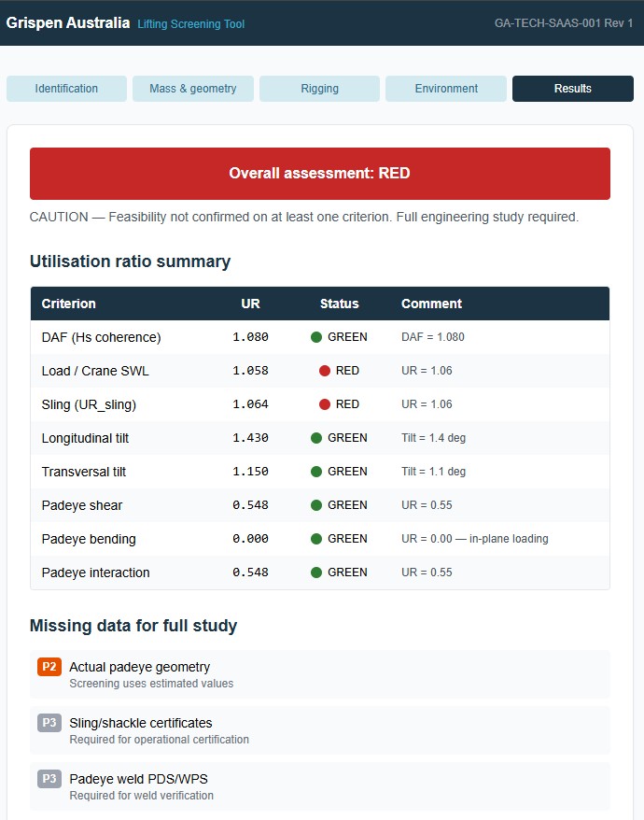Click the Sling/shackle certificates item
The height and width of the screenshot is (820, 644).
click(320, 730)
